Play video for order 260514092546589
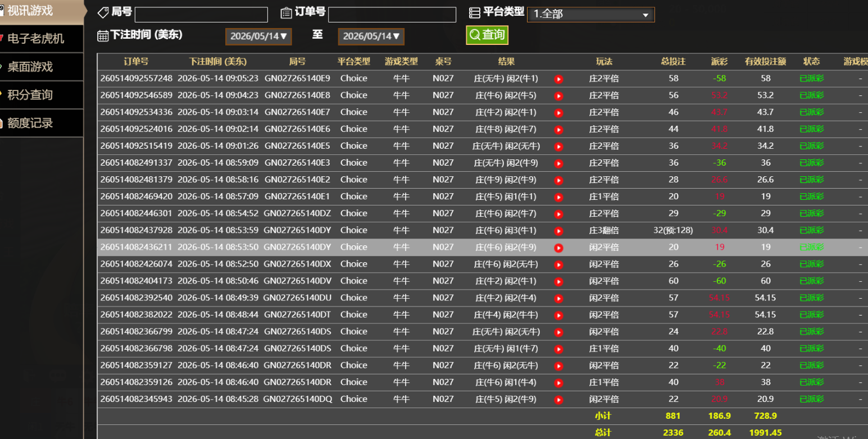The image size is (868, 439). pyautogui.click(x=558, y=96)
